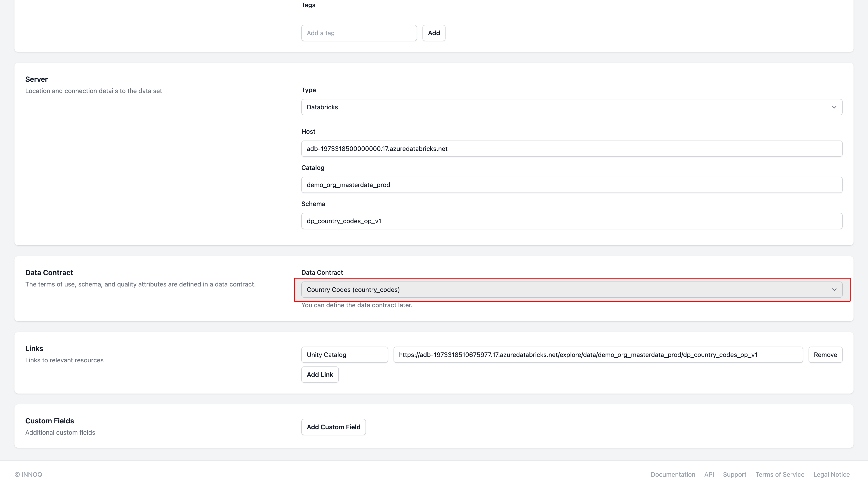Click into the Catalog input field
Screen dimensions: 868x488
(x=571, y=185)
